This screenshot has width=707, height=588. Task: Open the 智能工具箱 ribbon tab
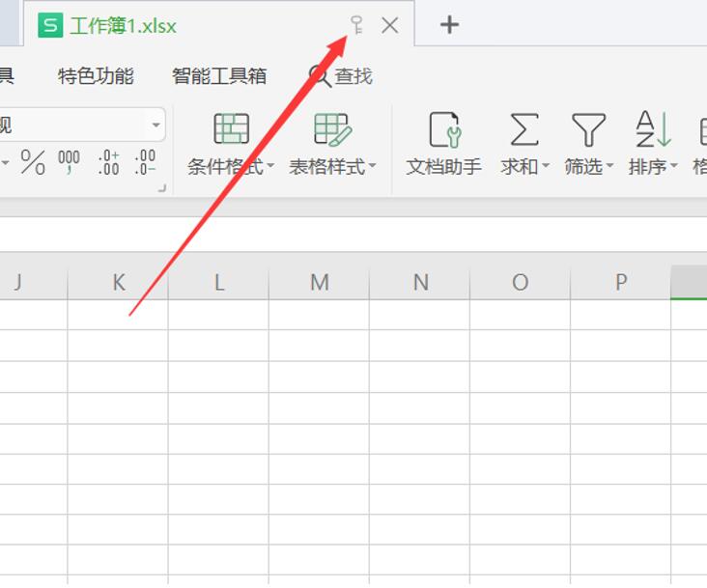click(219, 76)
